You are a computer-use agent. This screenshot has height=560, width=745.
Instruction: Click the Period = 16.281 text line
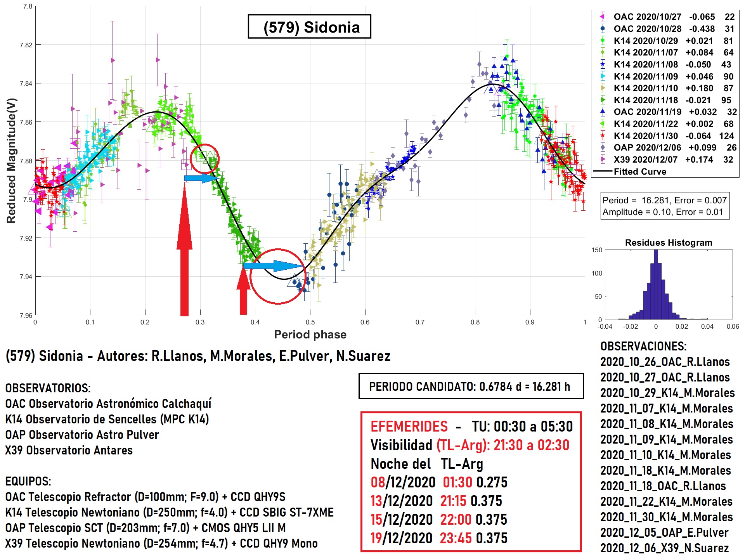tap(664, 200)
